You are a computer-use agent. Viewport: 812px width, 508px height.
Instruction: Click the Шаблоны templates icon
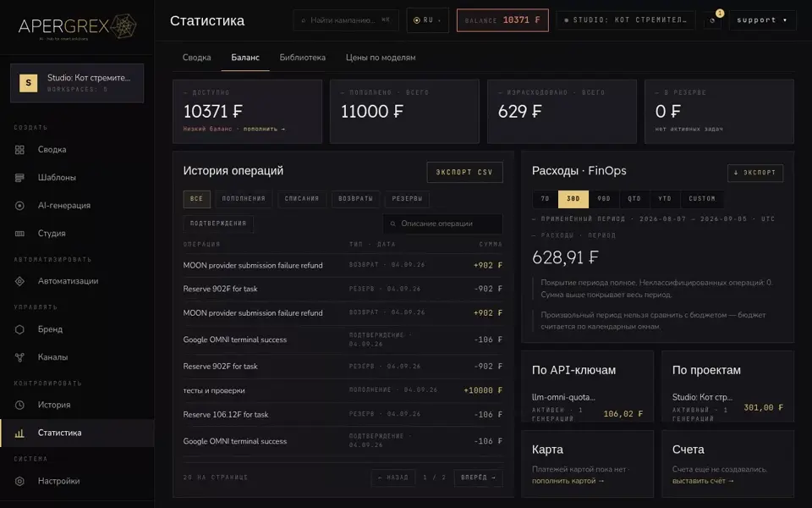pyautogui.click(x=19, y=178)
